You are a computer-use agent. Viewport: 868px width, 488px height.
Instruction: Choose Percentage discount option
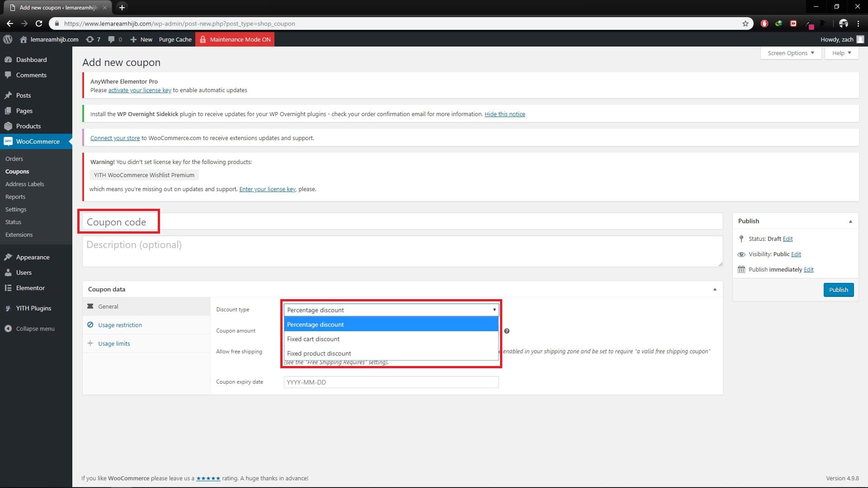click(391, 324)
